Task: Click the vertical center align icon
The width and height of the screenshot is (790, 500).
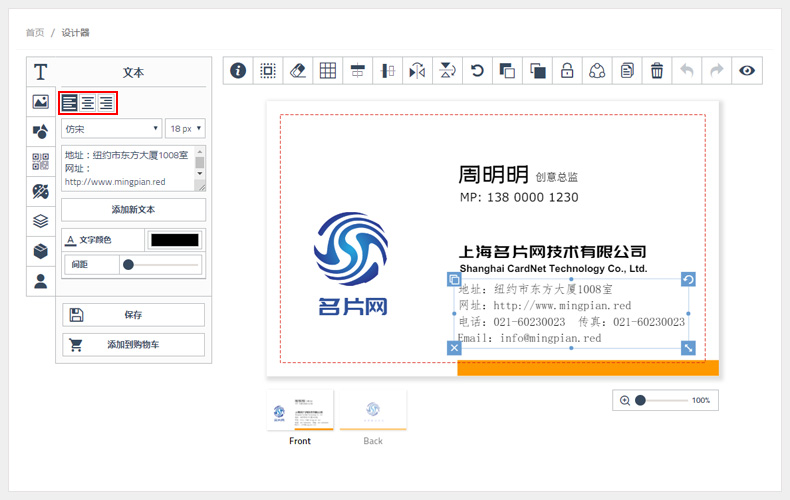Action: click(x=387, y=71)
